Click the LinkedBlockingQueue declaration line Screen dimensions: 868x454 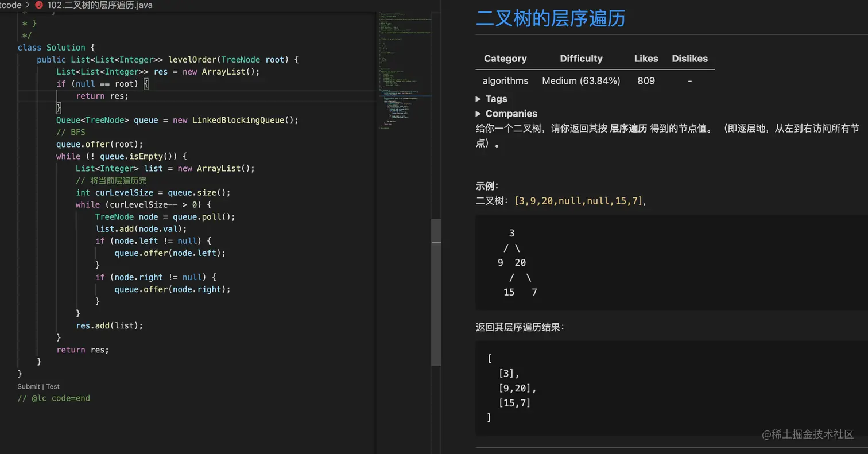tap(177, 120)
